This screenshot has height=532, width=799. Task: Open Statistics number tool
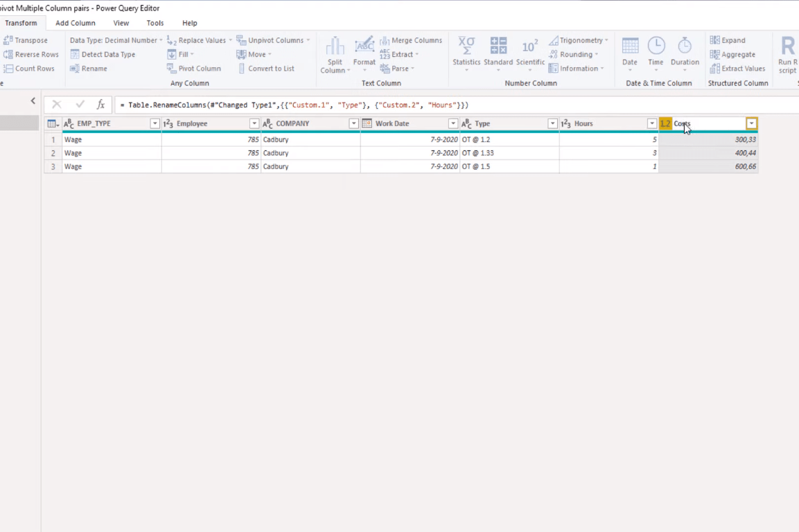pyautogui.click(x=466, y=55)
